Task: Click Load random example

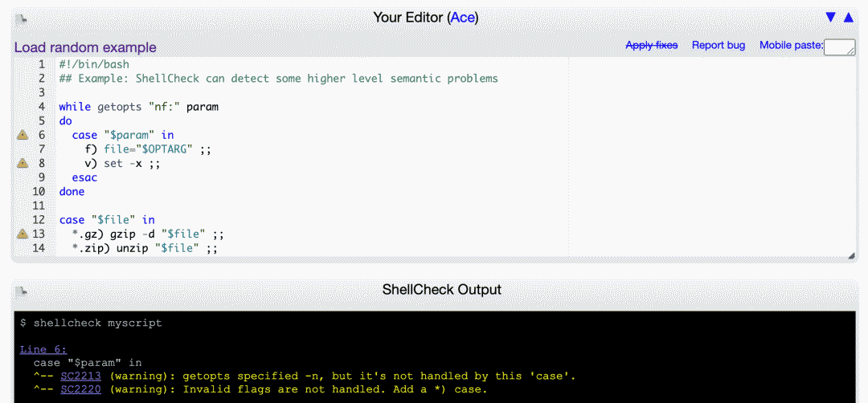Action: 85,47
